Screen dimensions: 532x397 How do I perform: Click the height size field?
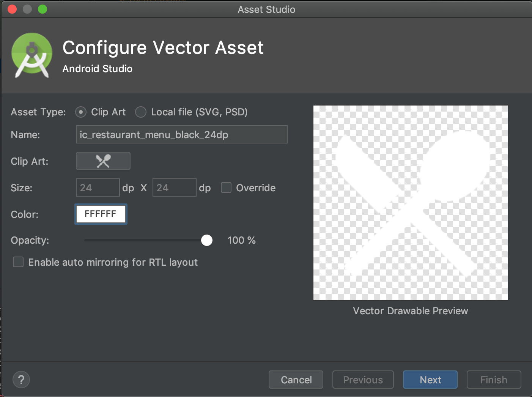[174, 187]
